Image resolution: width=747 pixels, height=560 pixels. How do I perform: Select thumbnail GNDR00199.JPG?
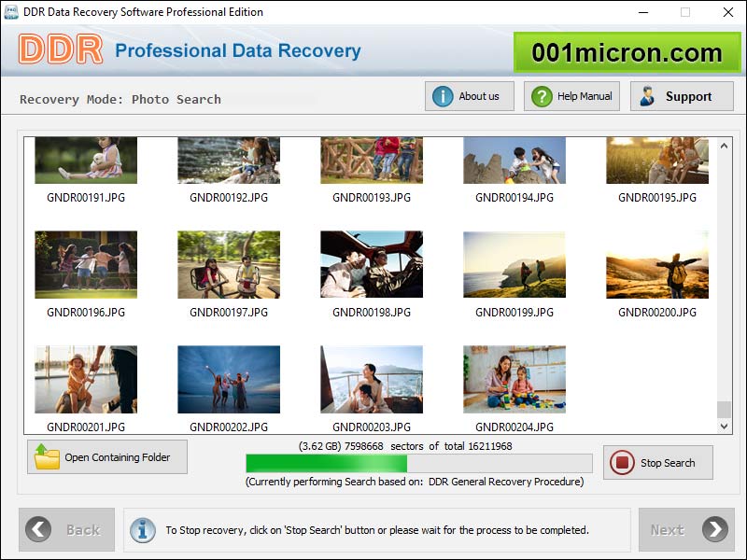[x=513, y=264]
